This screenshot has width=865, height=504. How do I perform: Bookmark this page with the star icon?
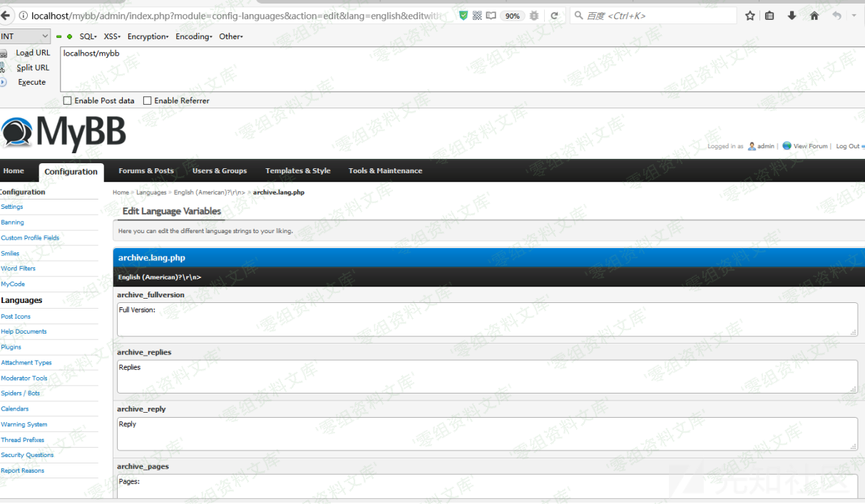coord(749,16)
